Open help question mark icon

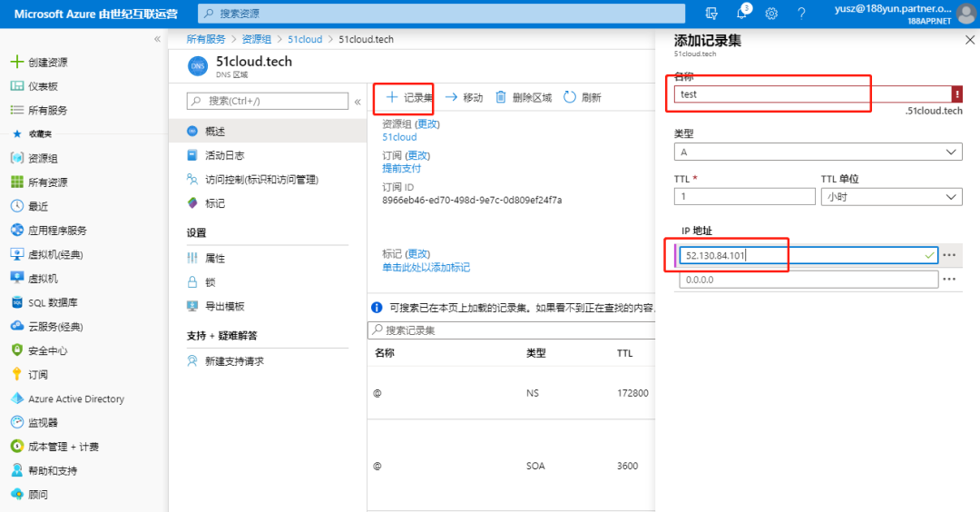(x=801, y=13)
